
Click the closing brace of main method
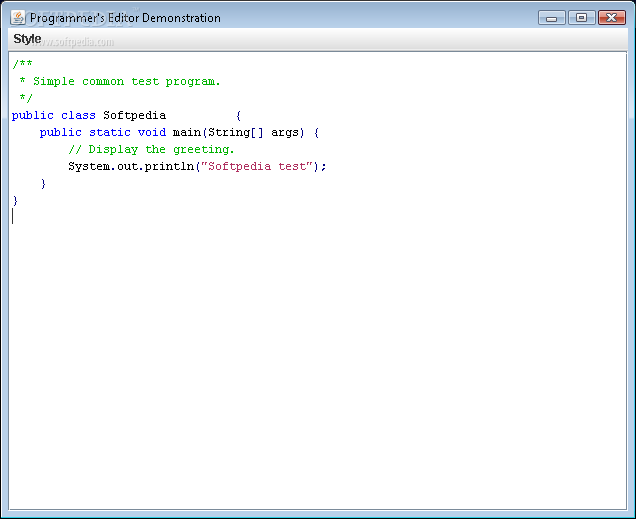coord(43,184)
